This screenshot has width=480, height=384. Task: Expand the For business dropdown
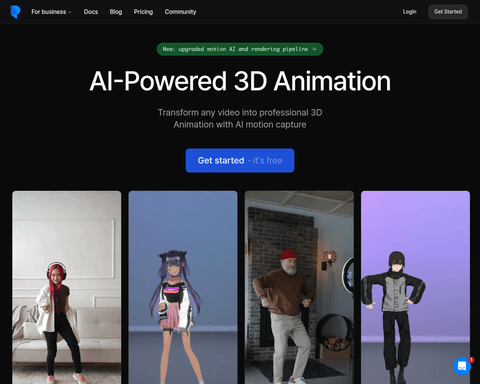pyautogui.click(x=51, y=12)
